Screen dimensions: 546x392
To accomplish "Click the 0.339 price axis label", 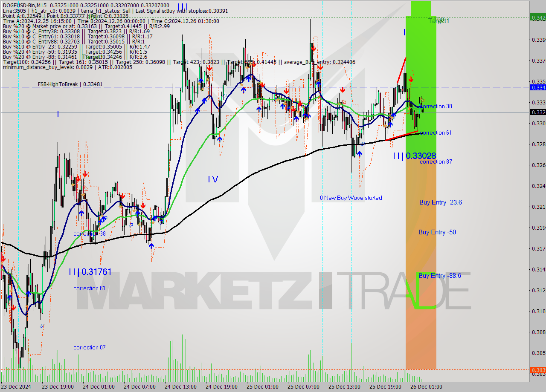I will tap(538, 40).
